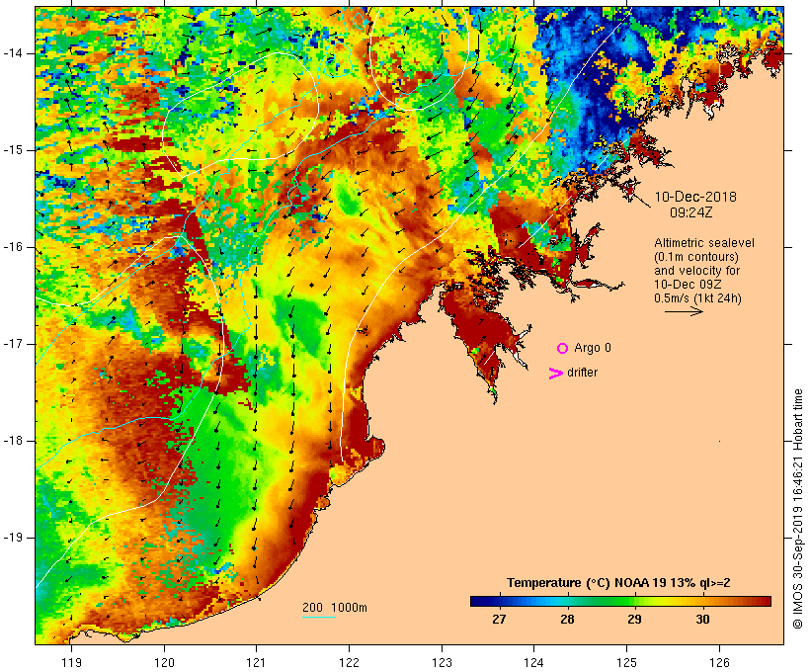
Task: Click the 120 longitude axis label
Action: pos(164,663)
